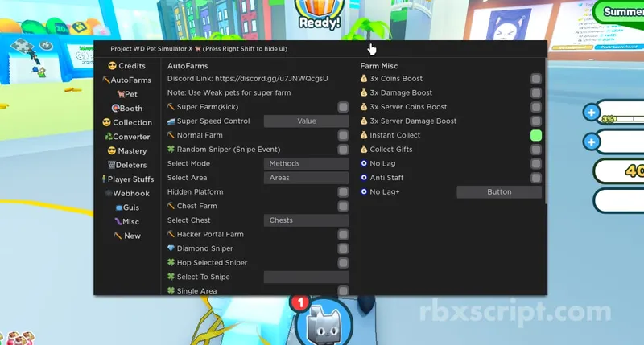
Task: Switch to the AutoFarms tab
Action: point(127,80)
